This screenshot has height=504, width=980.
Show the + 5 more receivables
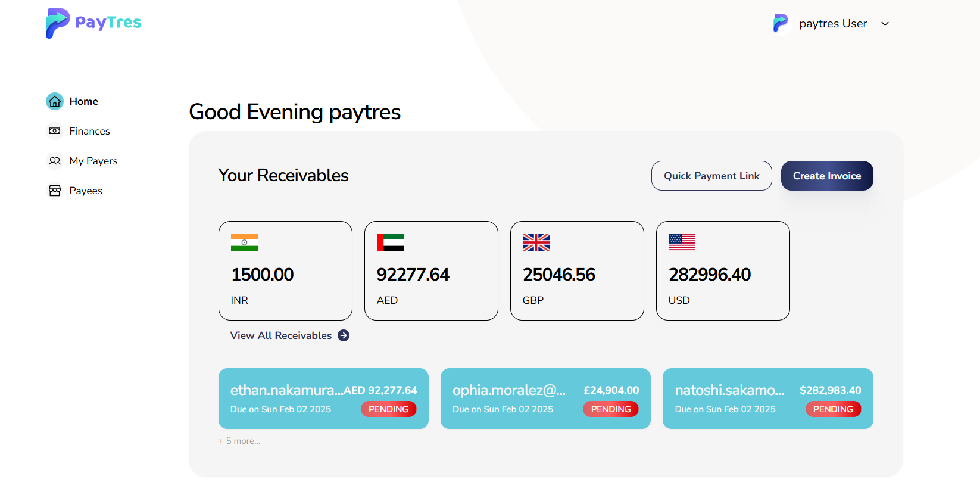(239, 441)
